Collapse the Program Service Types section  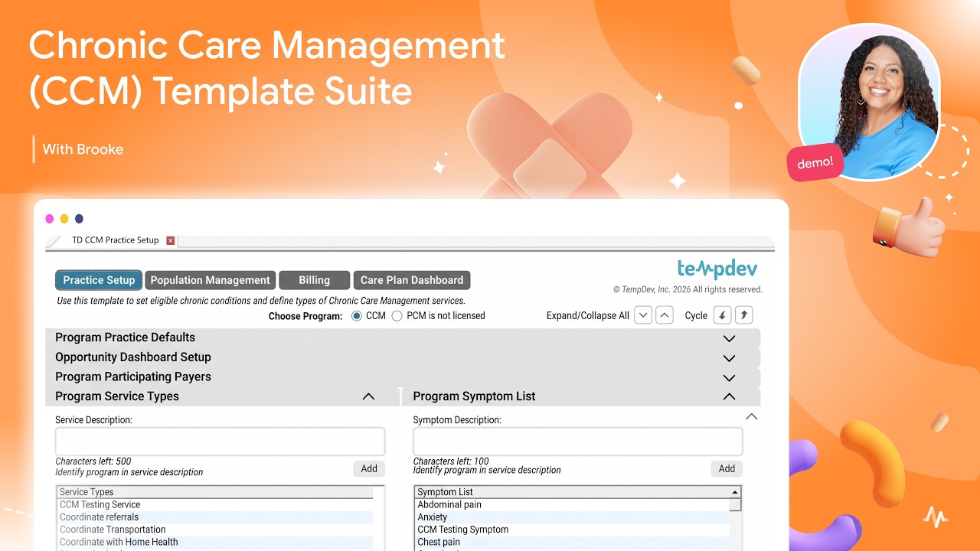click(x=368, y=396)
